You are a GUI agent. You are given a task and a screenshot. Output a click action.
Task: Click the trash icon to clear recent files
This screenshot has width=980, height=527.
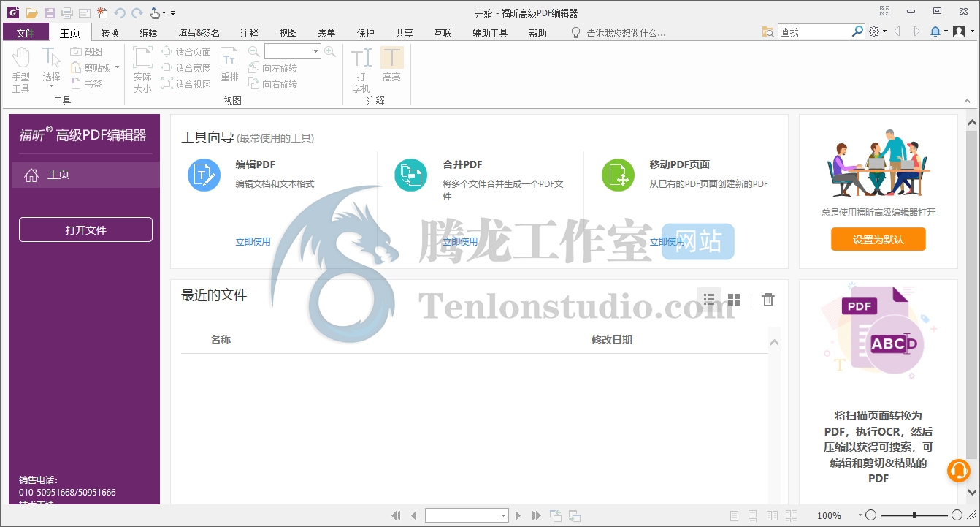pos(768,300)
